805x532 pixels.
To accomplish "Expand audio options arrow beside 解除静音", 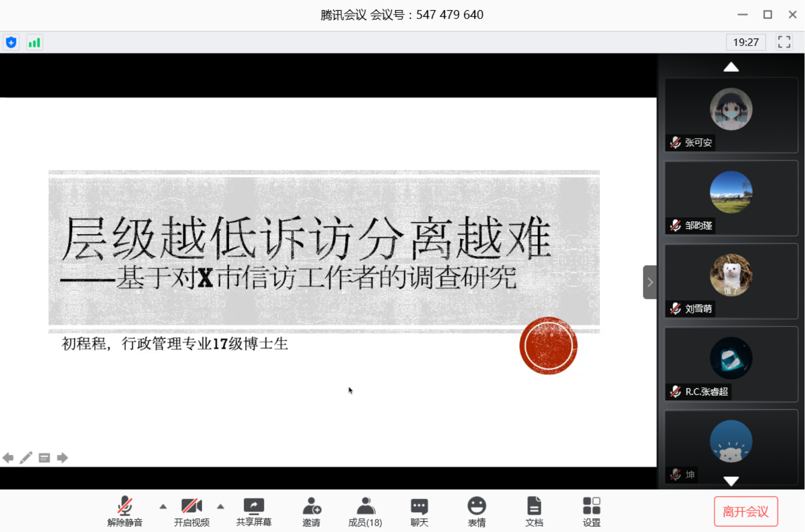I will pyautogui.click(x=163, y=506).
